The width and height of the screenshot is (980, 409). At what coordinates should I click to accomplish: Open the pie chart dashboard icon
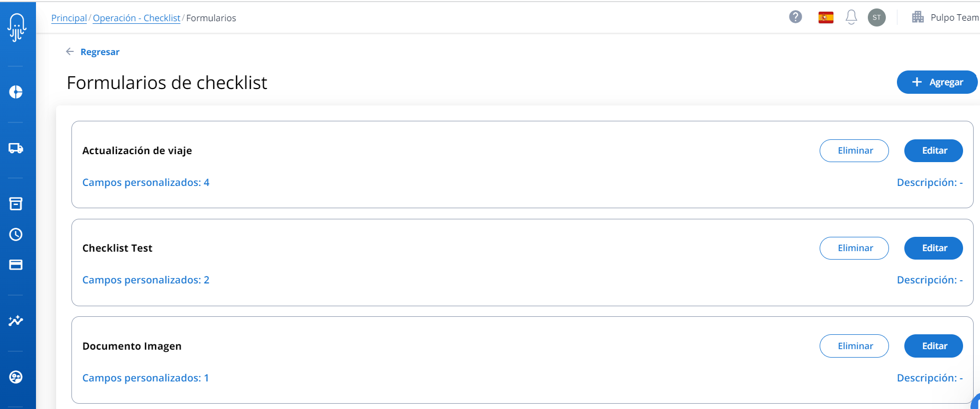16,92
